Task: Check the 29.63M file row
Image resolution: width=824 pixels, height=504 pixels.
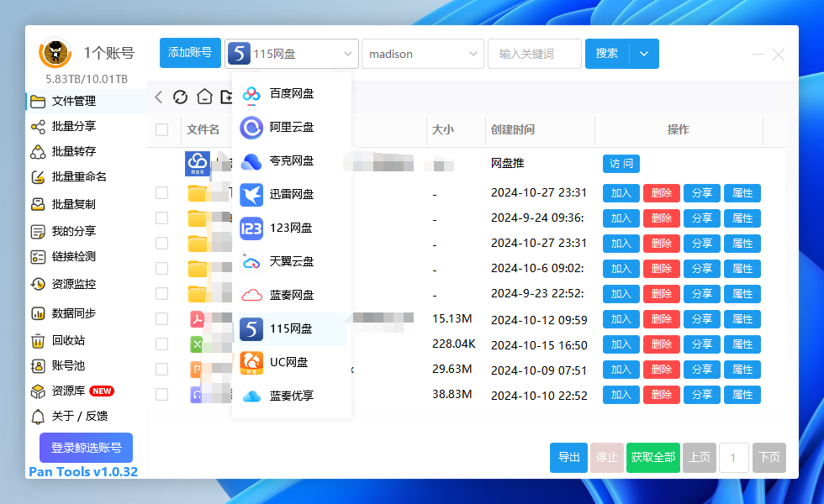Action: tap(161, 369)
